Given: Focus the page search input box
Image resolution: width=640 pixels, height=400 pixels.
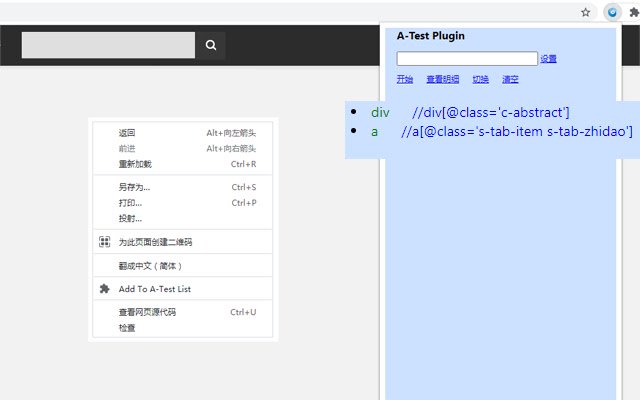Looking at the screenshot, I should click(108, 45).
